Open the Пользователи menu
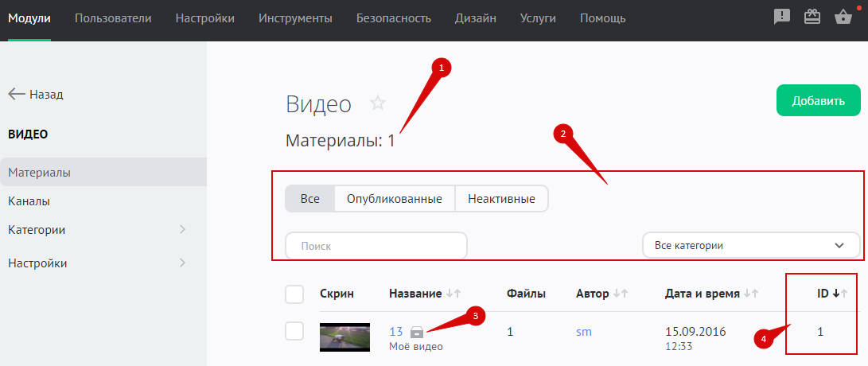 pyautogui.click(x=113, y=18)
